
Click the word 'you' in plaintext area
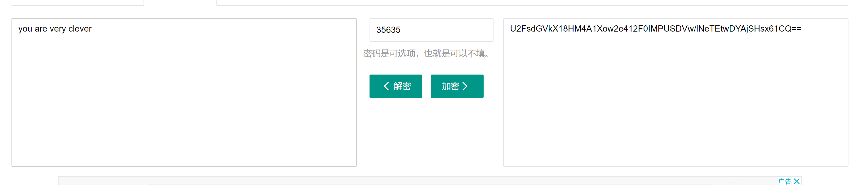point(25,29)
